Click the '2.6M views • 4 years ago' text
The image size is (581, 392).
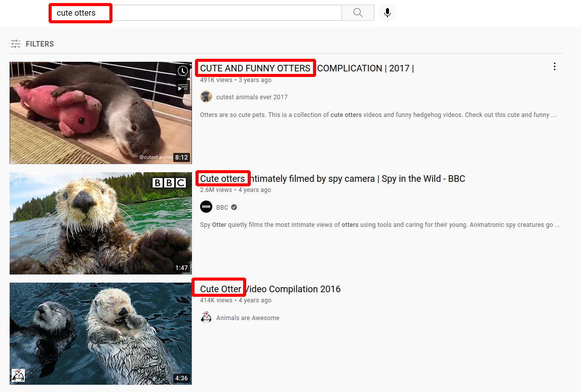pyautogui.click(x=236, y=190)
